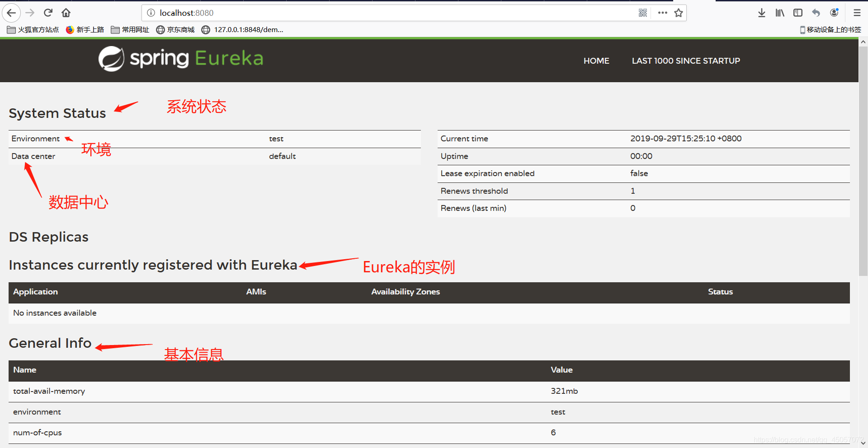Click the Environment row label
Image resolution: width=868 pixels, height=448 pixels.
(35, 139)
